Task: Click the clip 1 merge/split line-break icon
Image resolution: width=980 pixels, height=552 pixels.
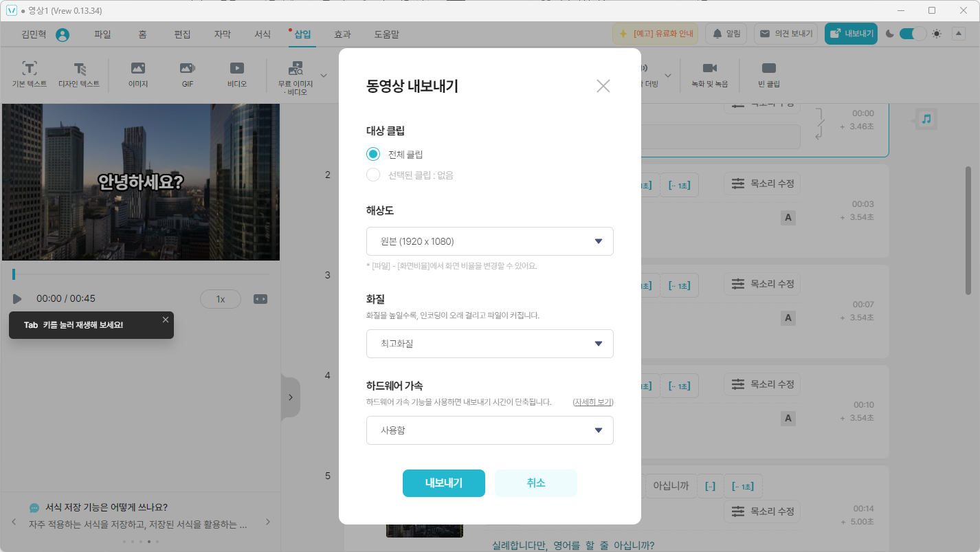Action: 819,124
